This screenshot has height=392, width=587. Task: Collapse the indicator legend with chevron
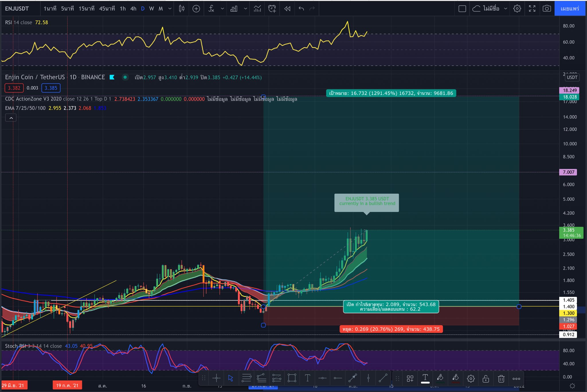click(11, 118)
